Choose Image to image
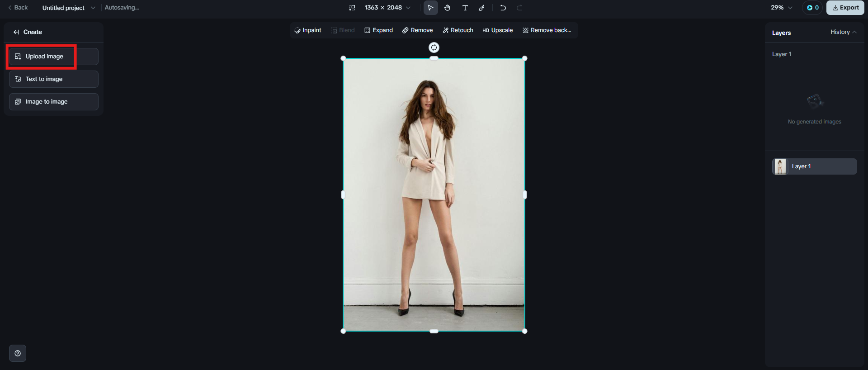Image resolution: width=868 pixels, height=370 pixels. (x=54, y=102)
